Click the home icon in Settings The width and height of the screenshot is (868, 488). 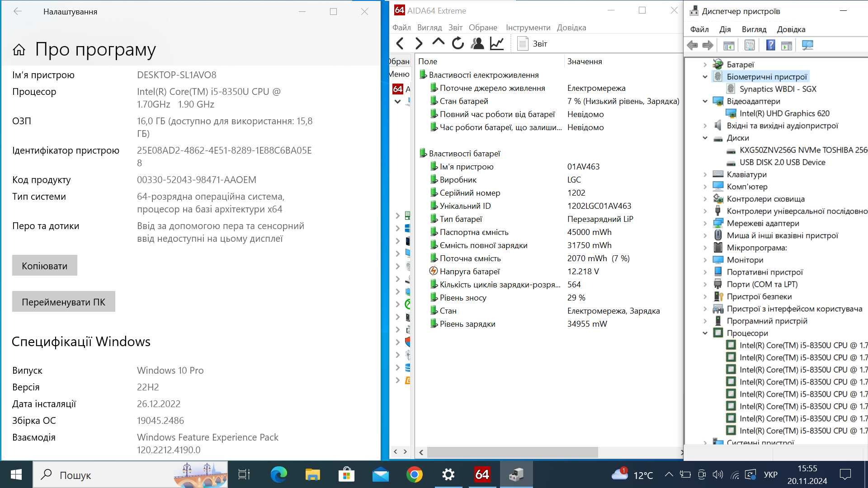pyautogui.click(x=19, y=50)
